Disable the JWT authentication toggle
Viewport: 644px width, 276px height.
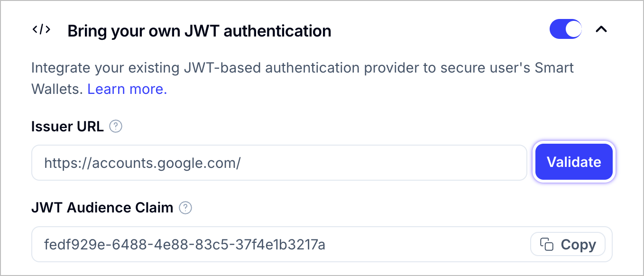click(565, 29)
